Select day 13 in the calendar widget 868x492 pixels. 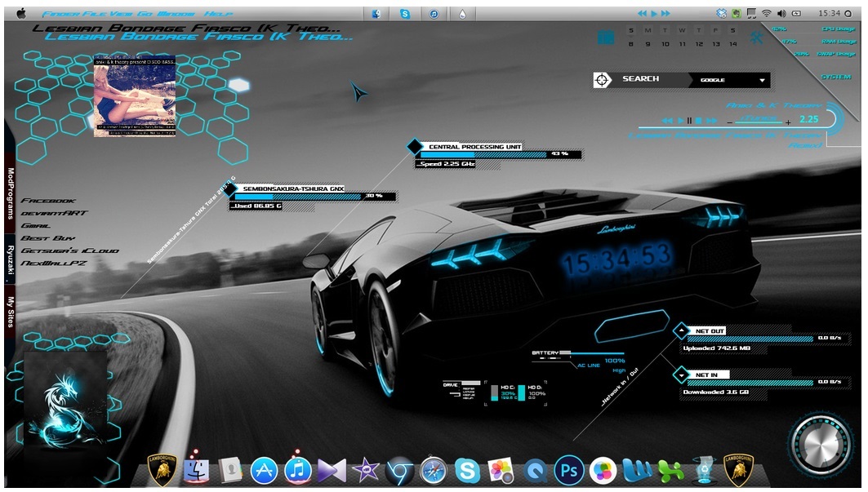coord(716,44)
